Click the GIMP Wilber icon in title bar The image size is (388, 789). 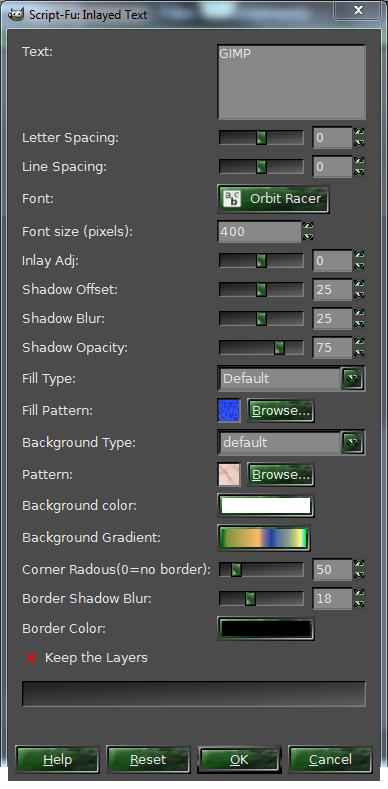click(x=16, y=14)
